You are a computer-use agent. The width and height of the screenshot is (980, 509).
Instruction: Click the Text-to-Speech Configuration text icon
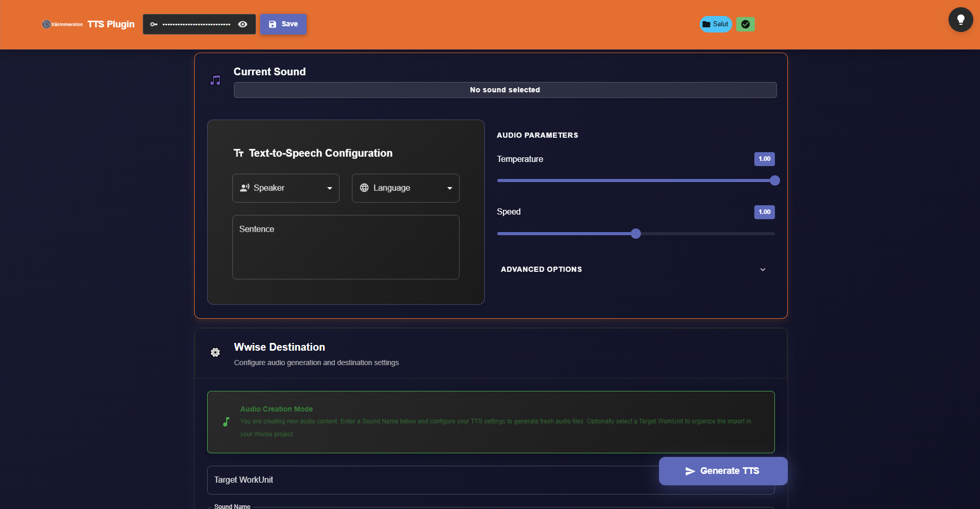click(x=239, y=153)
